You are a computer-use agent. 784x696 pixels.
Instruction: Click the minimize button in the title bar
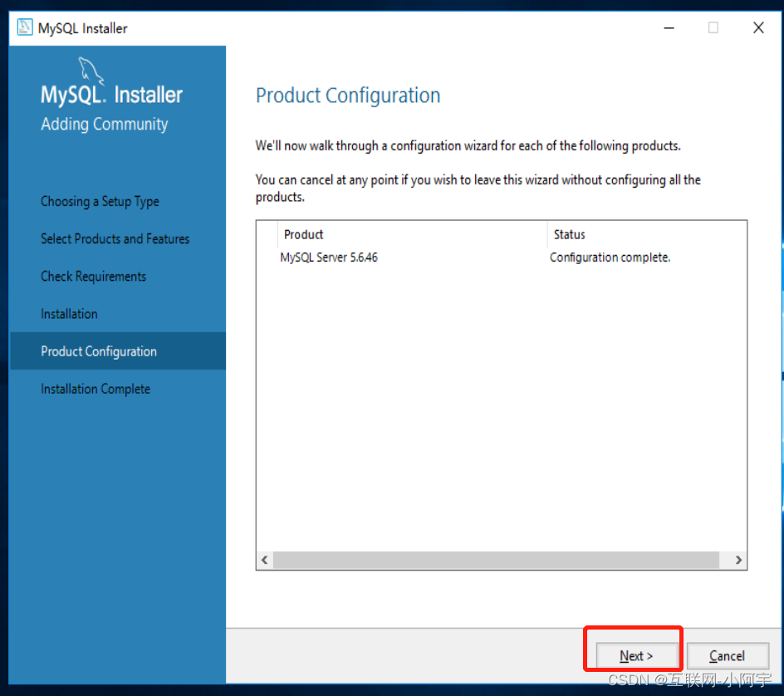669,27
